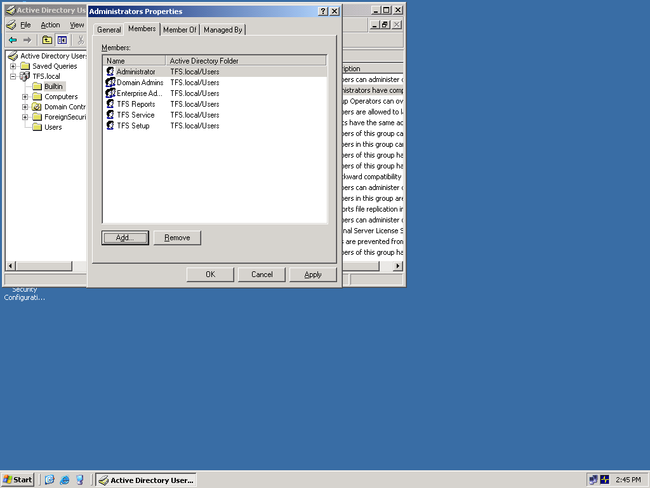Click the Up one level folder icon
This screenshot has width=650, height=488.
pos(47,40)
